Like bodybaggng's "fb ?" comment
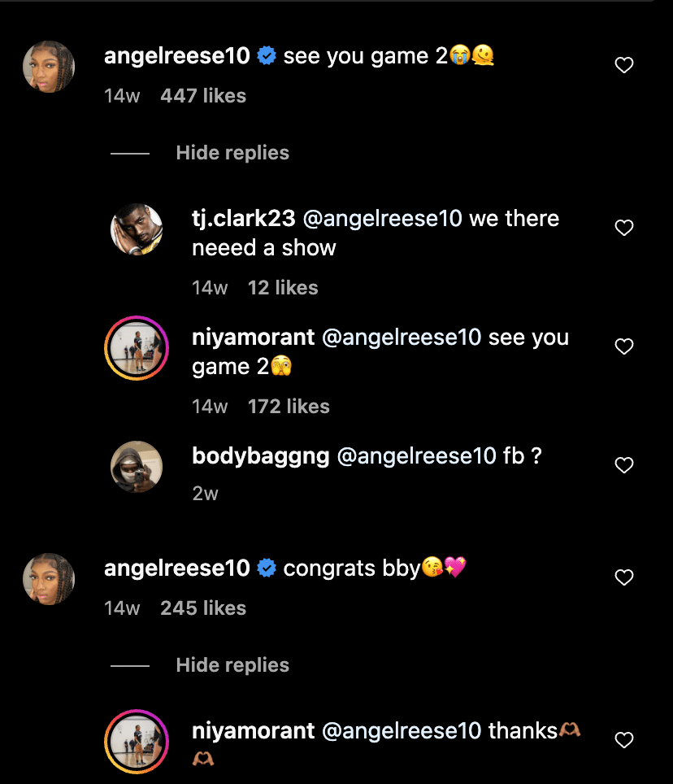673x784 pixels. [x=624, y=465]
